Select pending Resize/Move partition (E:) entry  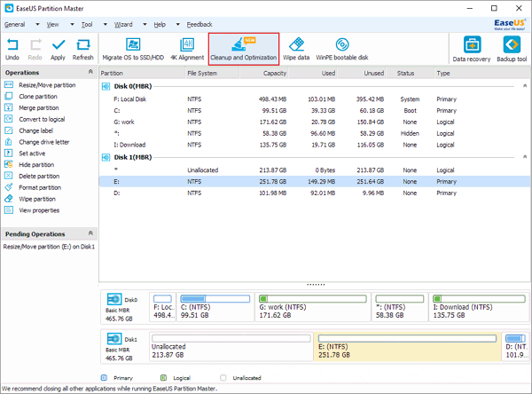[49, 247]
